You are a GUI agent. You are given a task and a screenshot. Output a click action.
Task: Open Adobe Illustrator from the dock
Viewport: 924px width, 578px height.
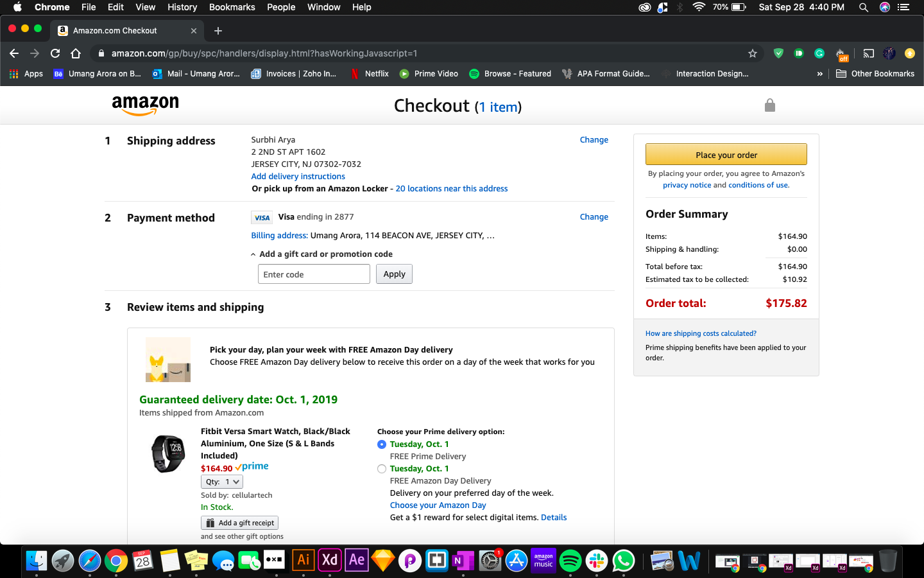tap(303, 560)
